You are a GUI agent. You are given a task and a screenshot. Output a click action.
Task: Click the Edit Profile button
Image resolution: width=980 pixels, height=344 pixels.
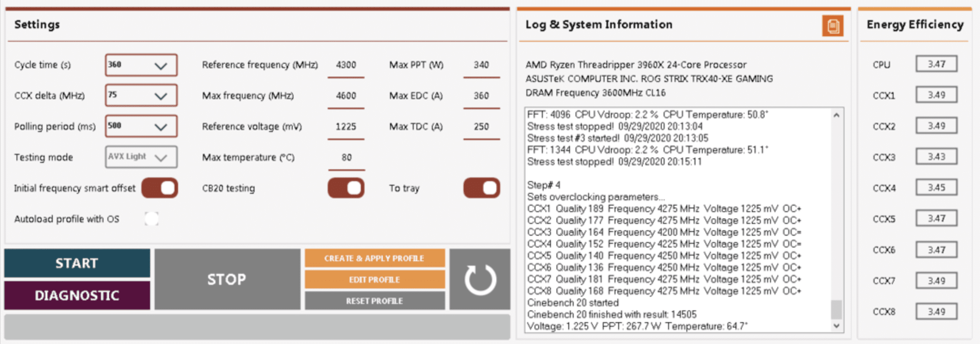[x=374, y=279]
